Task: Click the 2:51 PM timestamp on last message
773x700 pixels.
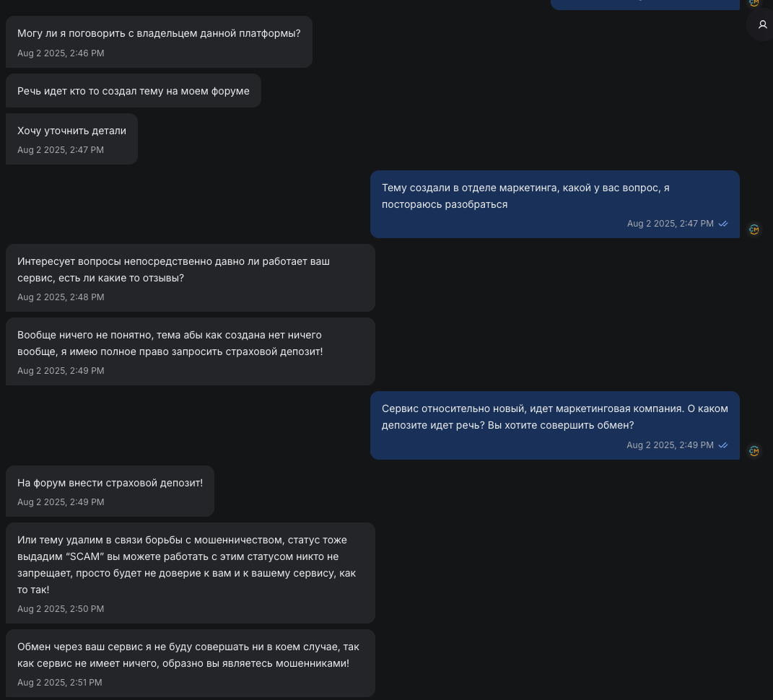Action: [x=60, y=683]
